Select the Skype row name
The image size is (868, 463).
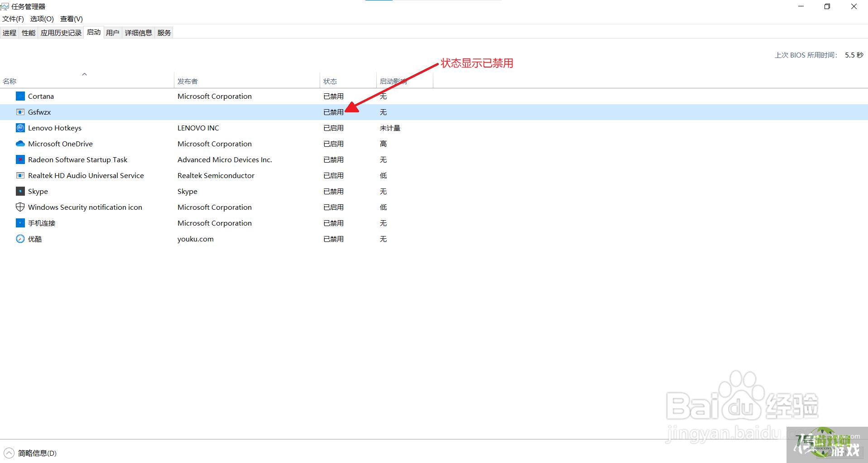coord(38,191)
